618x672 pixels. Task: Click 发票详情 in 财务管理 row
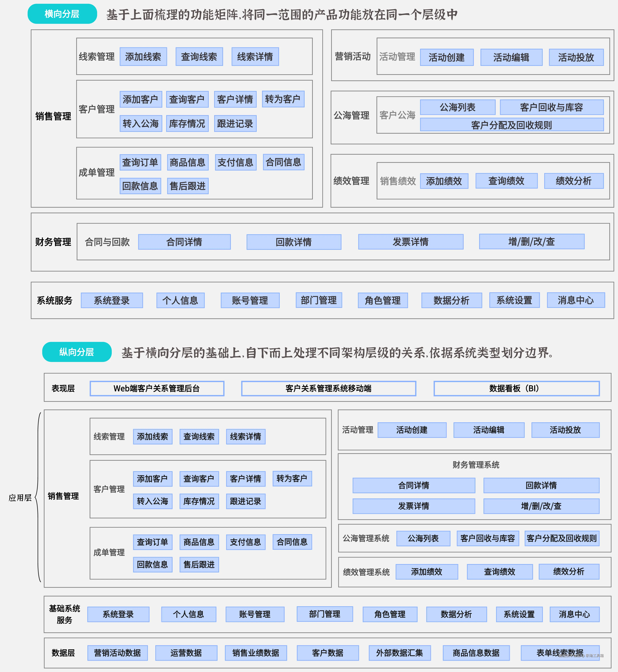[x=410, y=242]
